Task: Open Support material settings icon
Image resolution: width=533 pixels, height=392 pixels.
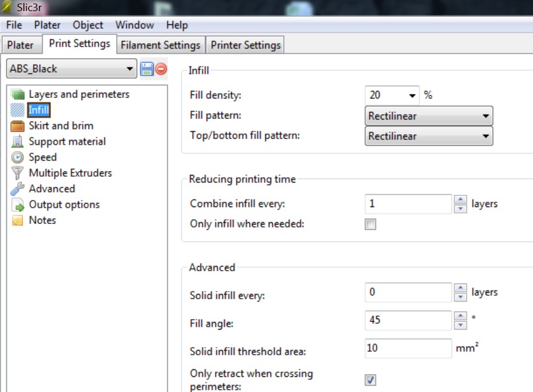Action: tap(18, 142)
